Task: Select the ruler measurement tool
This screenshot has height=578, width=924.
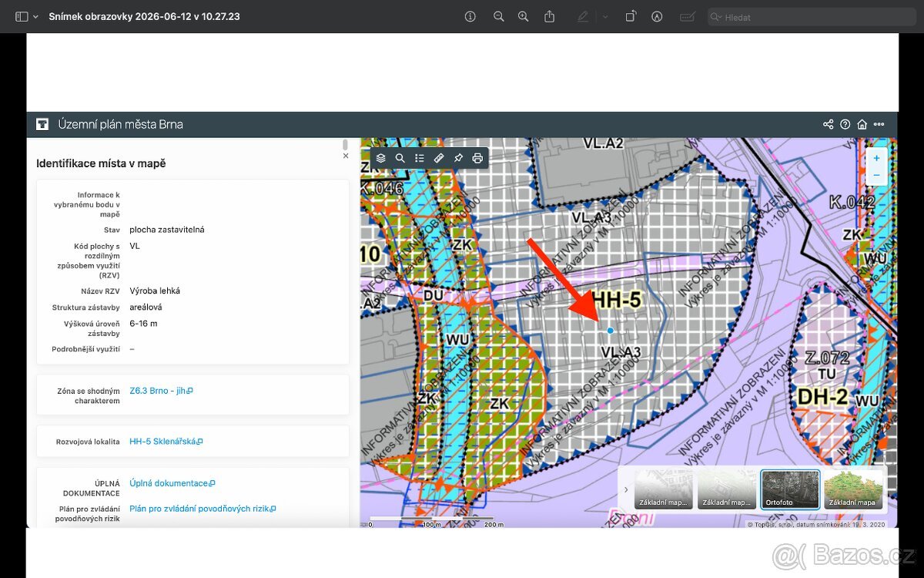Action: (x=439, y=158)
